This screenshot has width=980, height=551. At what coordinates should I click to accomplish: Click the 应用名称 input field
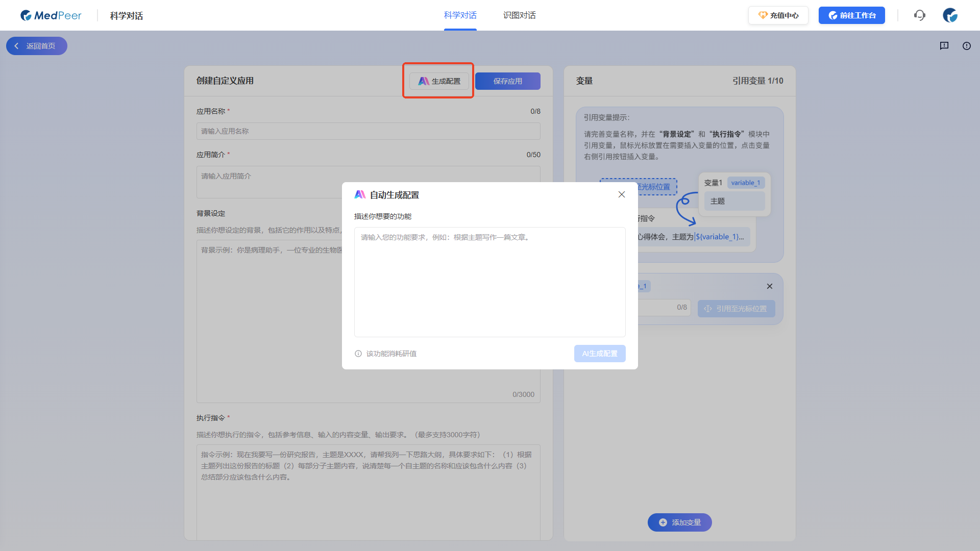[x=368, y=131]
